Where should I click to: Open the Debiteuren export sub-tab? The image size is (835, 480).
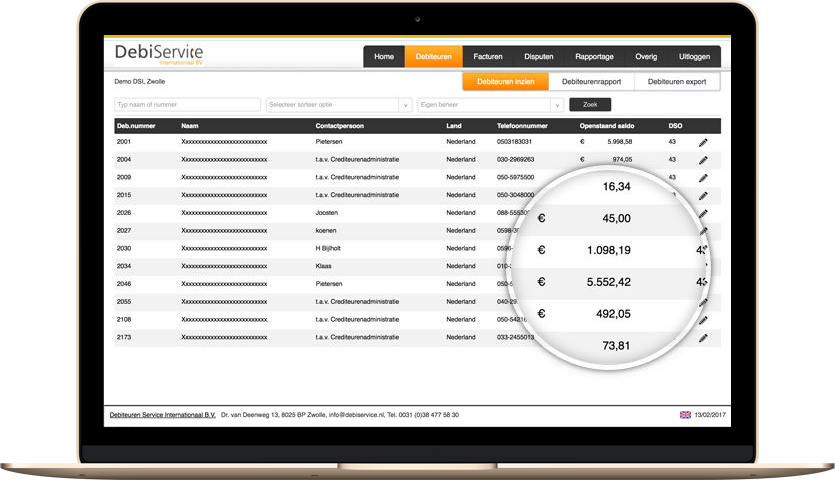click(x=677, y=82)
